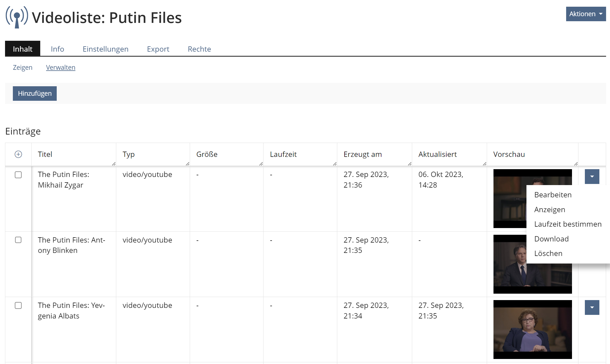Screen dimensions: 610x364
Task: Click resize handle of Titel column
Action: click(x=114, y=164)
